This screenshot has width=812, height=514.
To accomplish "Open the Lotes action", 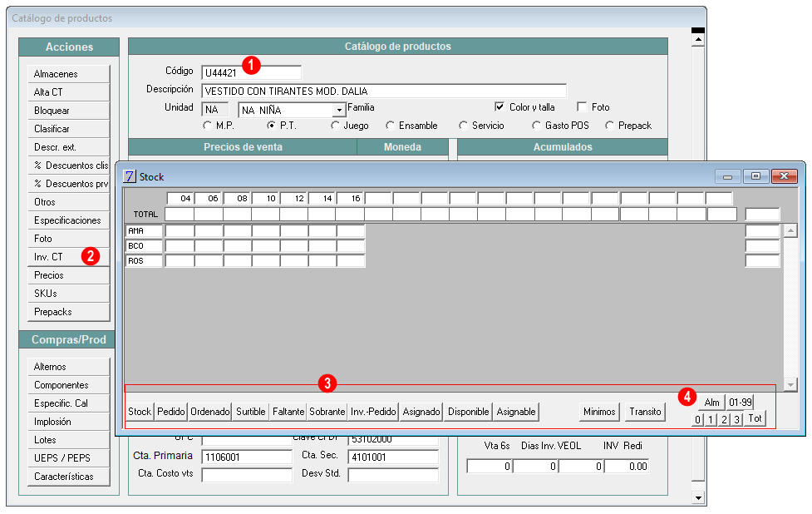I will (68, 440).
